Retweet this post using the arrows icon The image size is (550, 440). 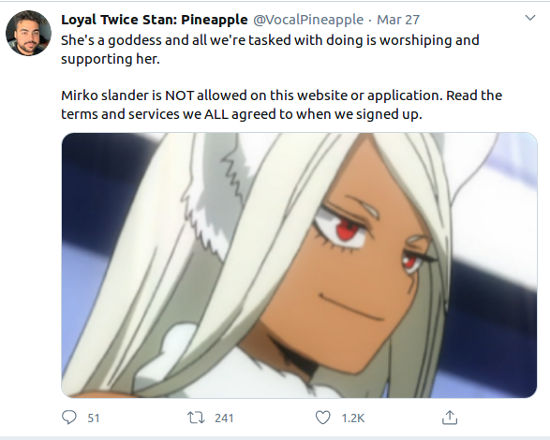(x=196, y=418)
